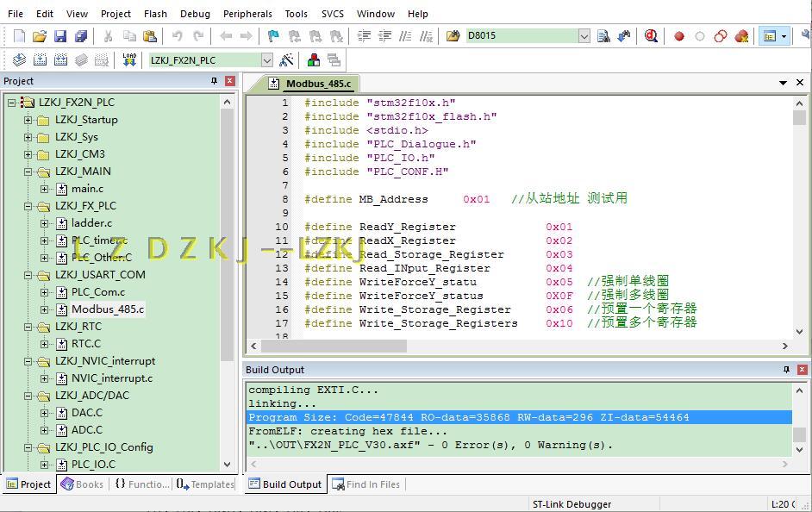Rebuild all target files icon
This screenshot has width=812, height=512.
pos(60,60)
